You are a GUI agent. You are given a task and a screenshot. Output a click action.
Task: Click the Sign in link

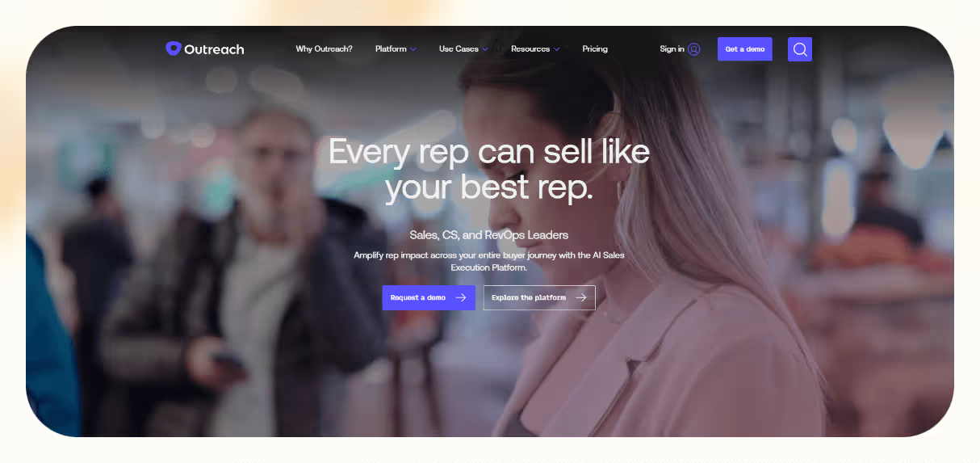pyautogui.click(x=672, y=49)
